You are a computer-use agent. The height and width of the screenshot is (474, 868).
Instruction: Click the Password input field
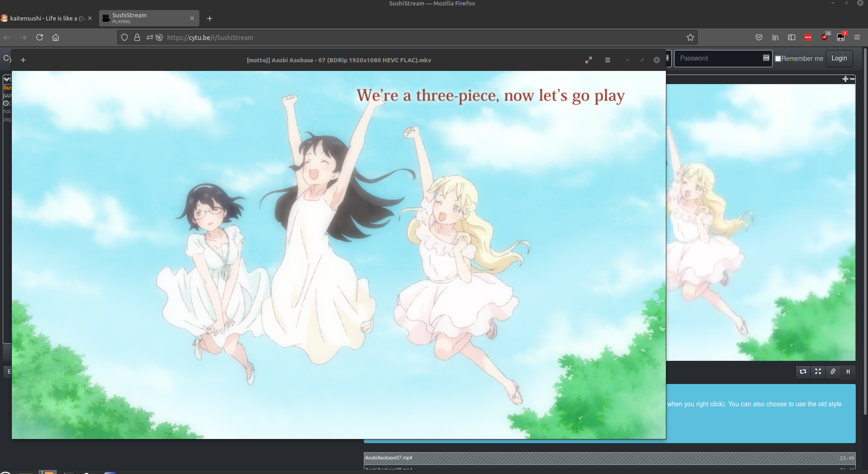[718, 58]
